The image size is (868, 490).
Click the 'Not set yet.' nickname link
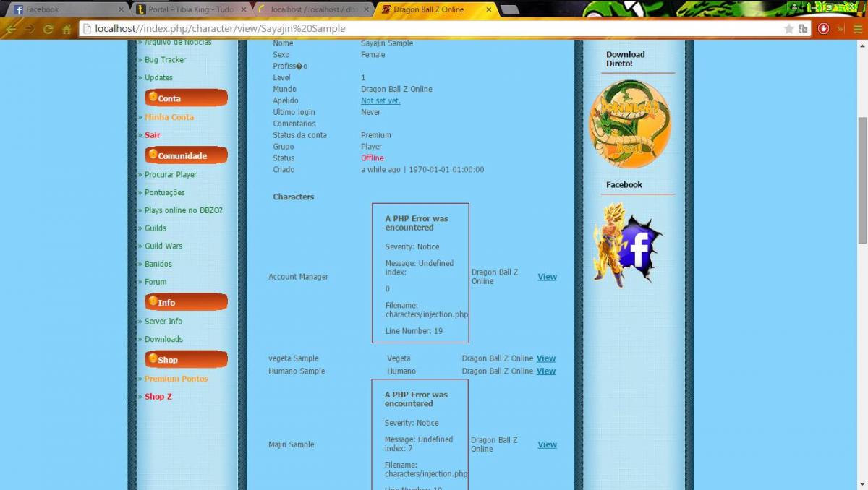point(380,101)
